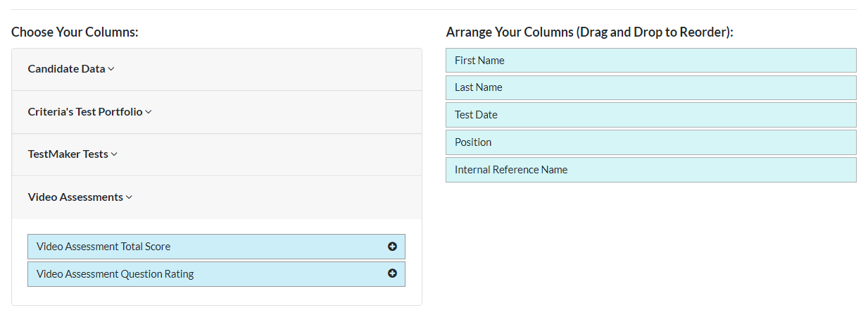868x315 pixels.
Task: Expand the TestMaker Tests section
Action: coord(217,154)
